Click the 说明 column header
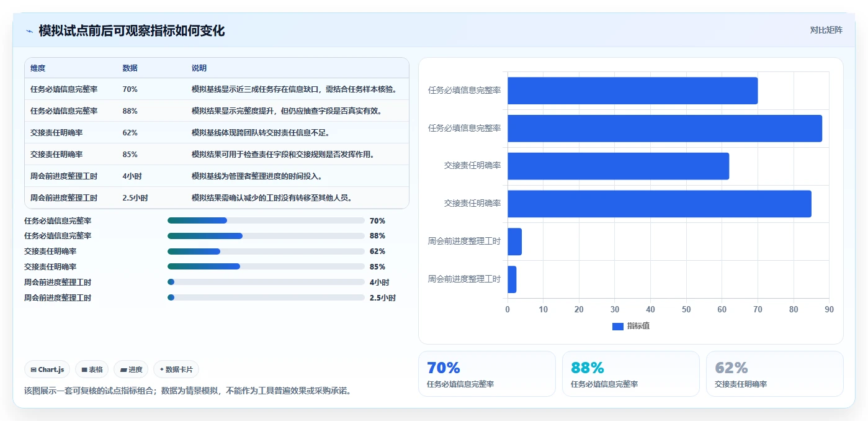The image size is (868, 421). 199,68
